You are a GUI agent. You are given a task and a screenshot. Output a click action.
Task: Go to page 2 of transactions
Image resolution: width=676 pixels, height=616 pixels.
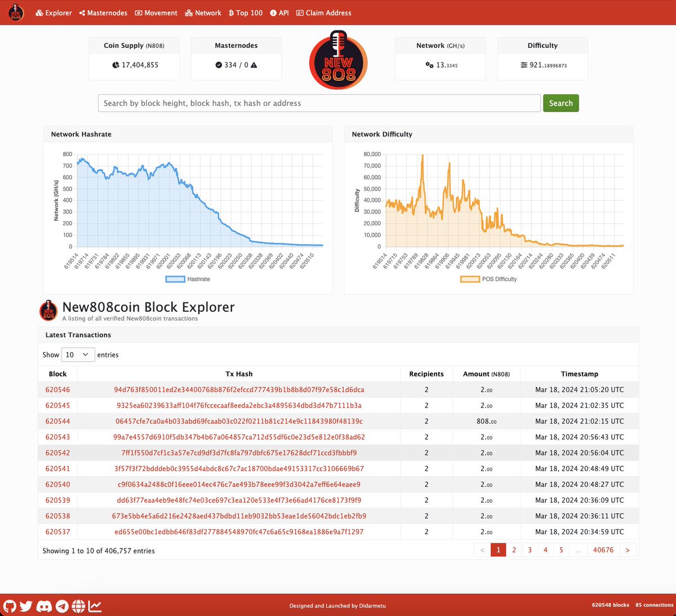pyautogui.click(x=514, y=549)
